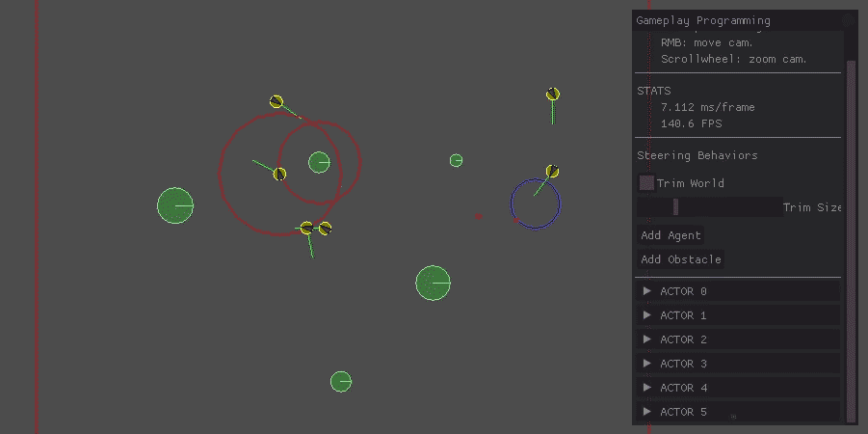Select the agent inside the blue circle

coord(552,172)
